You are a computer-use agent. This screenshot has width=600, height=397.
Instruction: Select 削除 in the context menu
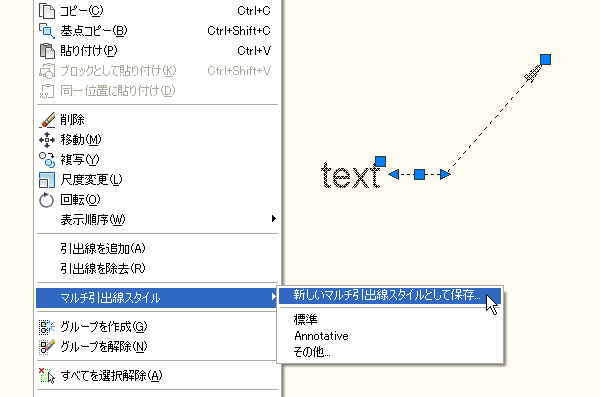(157, 120)
